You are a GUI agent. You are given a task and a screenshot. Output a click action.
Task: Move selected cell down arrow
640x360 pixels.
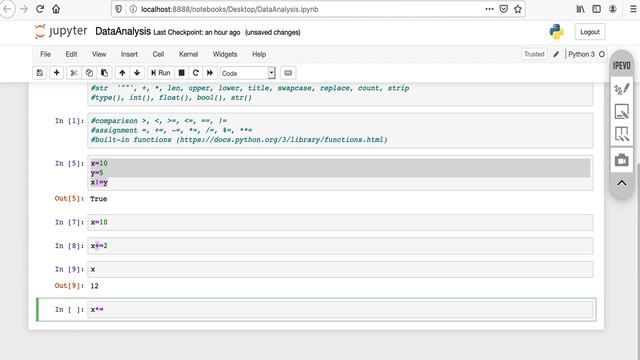pyautogui.click(x=137, y=73)
